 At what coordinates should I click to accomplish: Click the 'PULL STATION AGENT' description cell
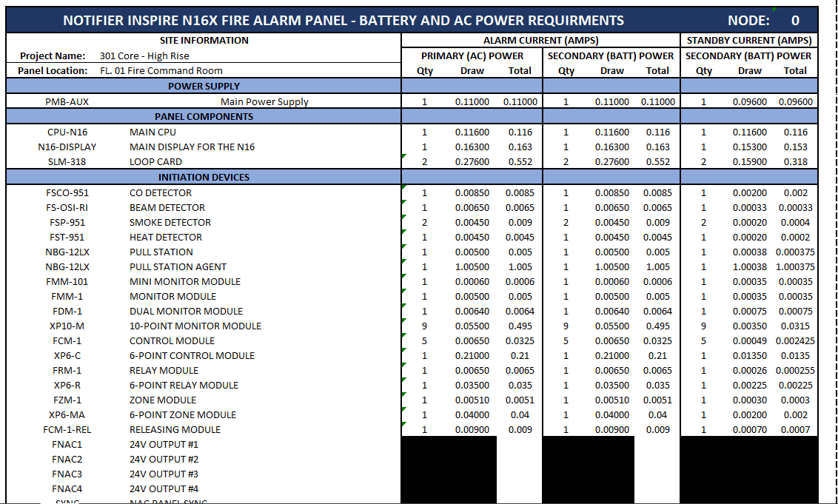(178, 267)
